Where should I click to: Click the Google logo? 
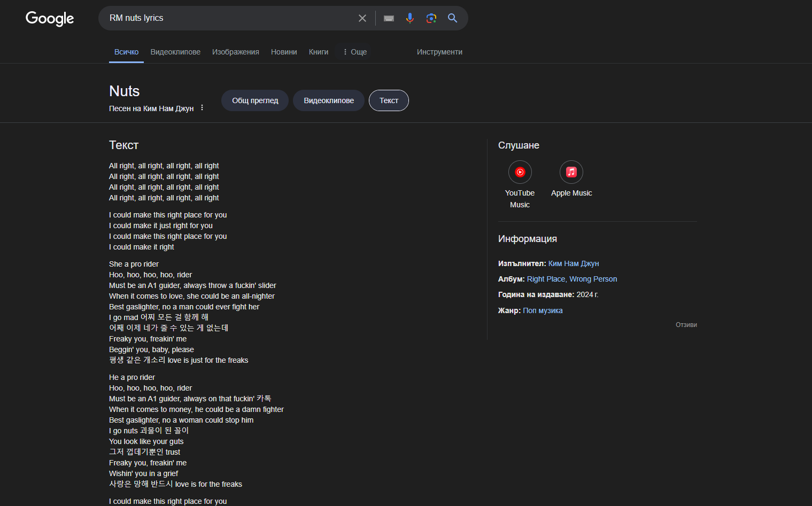pyautogui.click(x=50, y=19)
